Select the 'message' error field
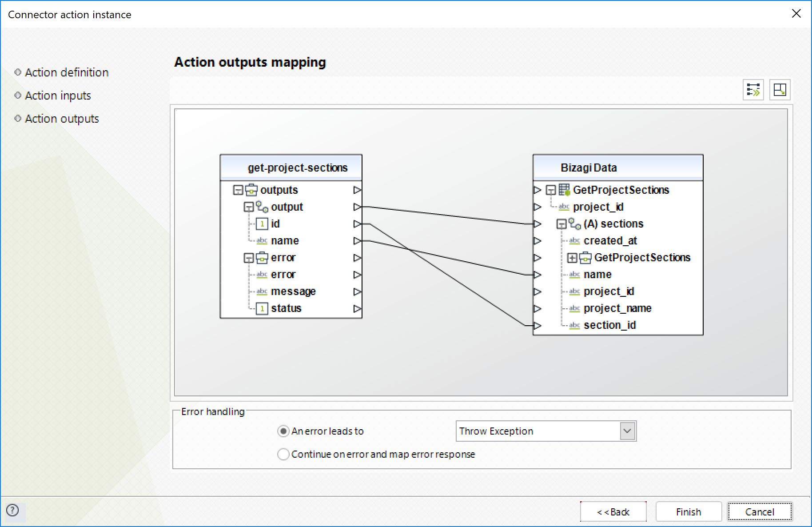812x527 pixels. click(x=293, y=291)
